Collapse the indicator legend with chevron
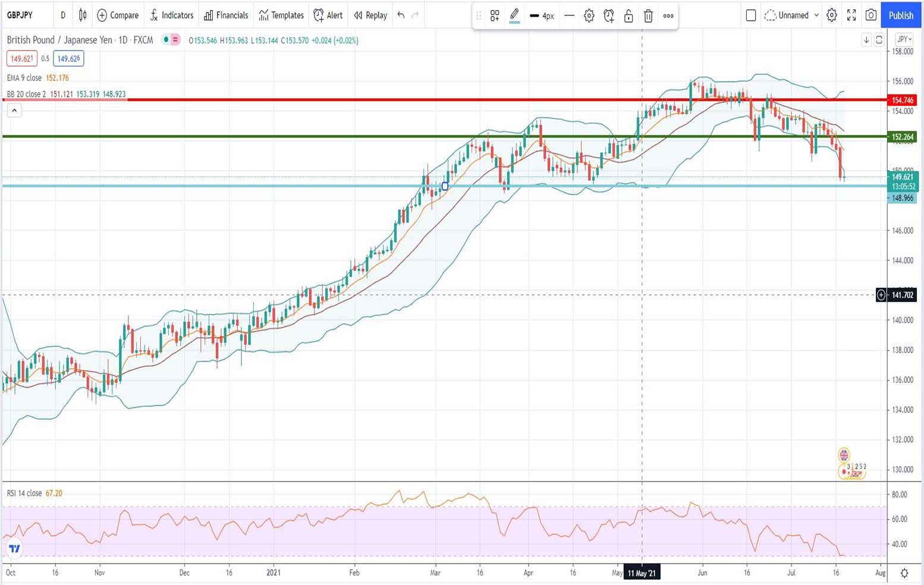Viewport: 924px width, 585px height. 14,110
